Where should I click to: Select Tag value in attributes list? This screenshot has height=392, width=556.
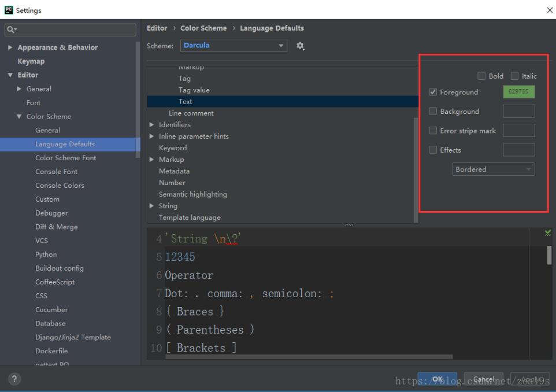point(194,90)
